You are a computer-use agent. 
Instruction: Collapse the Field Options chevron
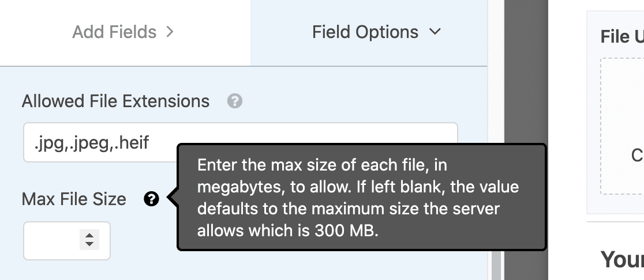point(435,32)
